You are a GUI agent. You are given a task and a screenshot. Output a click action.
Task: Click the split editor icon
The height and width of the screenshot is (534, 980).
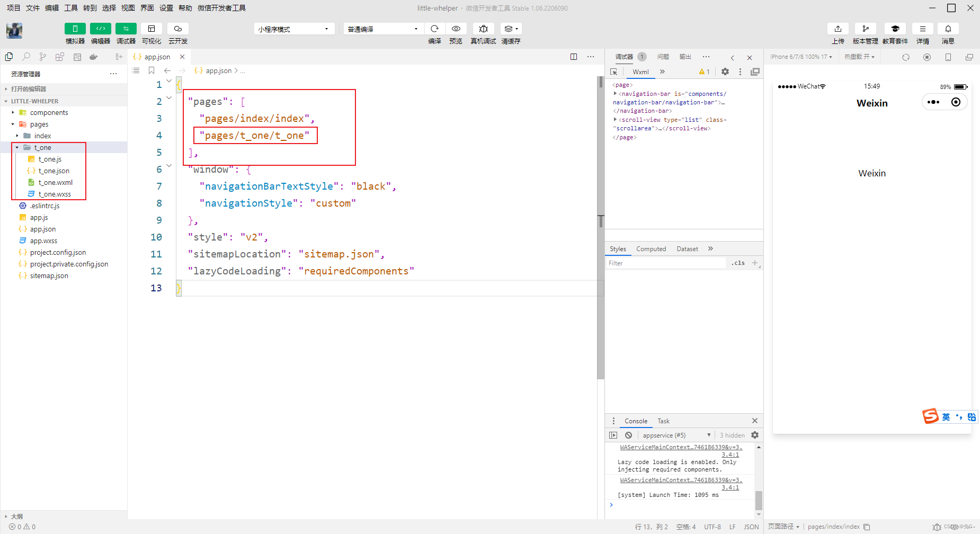[x=574, y=57]
